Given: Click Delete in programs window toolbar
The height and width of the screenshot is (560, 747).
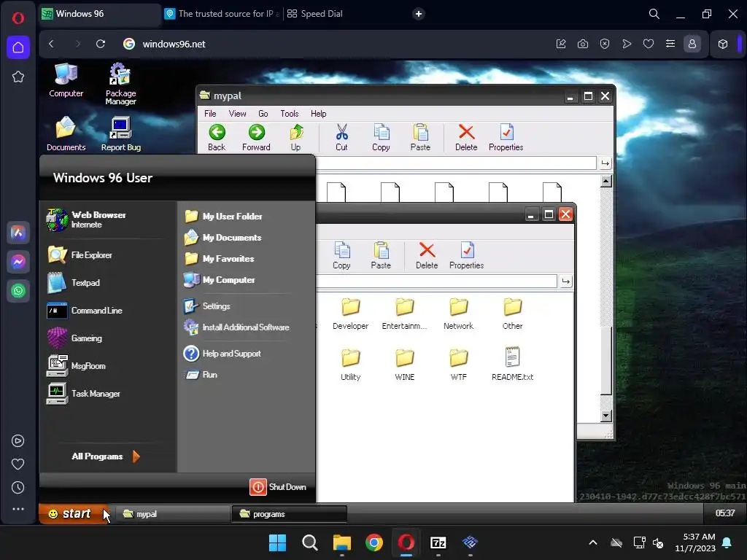Looking at the screenshot, I should 426,256.
